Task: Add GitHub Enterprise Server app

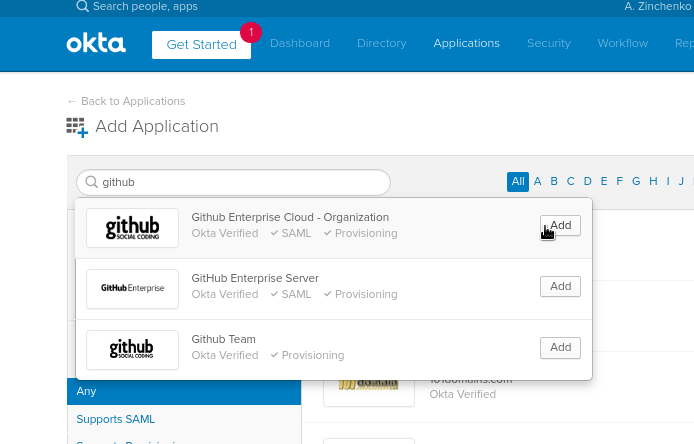Action: (x=560, y=286)
